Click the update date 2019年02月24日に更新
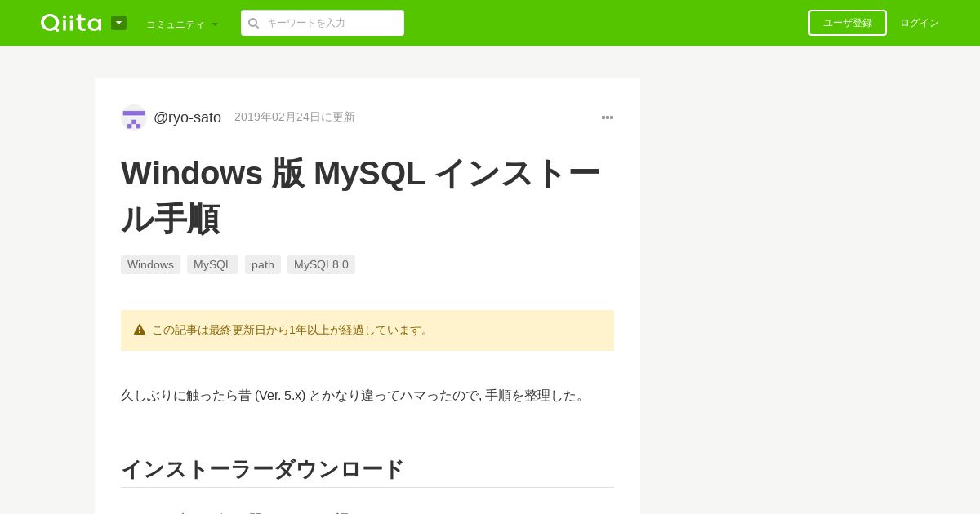 pyautogui.click(x=295, y=117)
